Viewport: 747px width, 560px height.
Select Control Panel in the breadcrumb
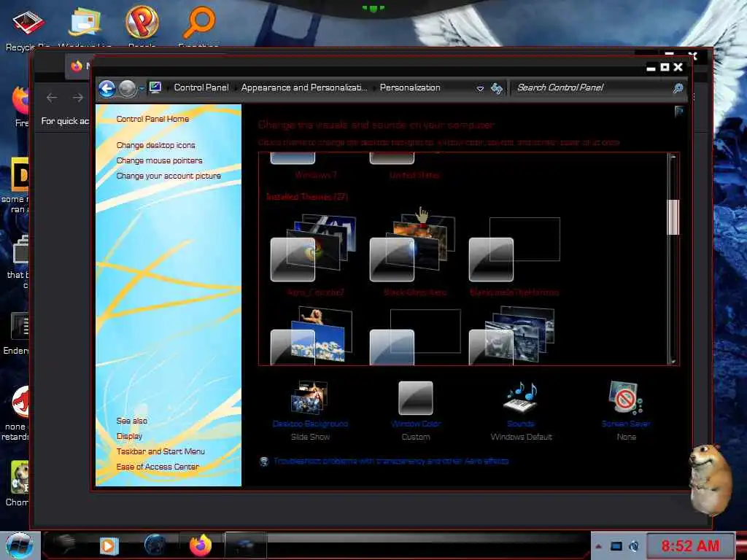click(x=201, y=87)
